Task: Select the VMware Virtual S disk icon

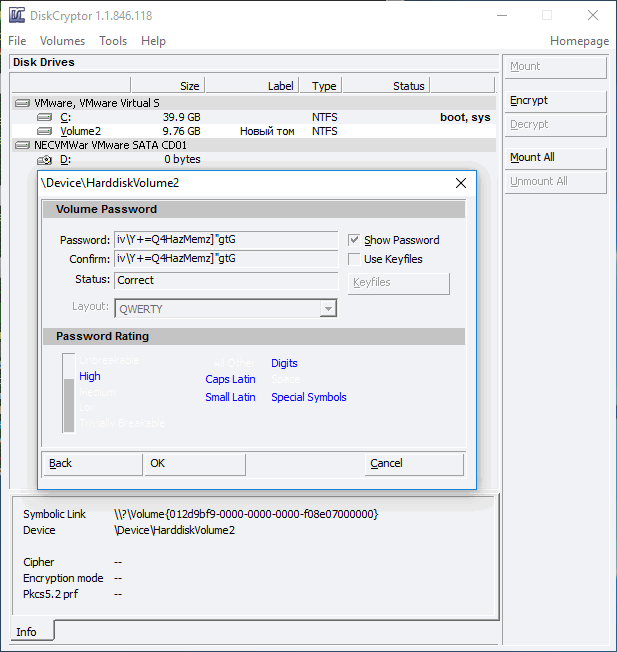Action: coord(22,103)
